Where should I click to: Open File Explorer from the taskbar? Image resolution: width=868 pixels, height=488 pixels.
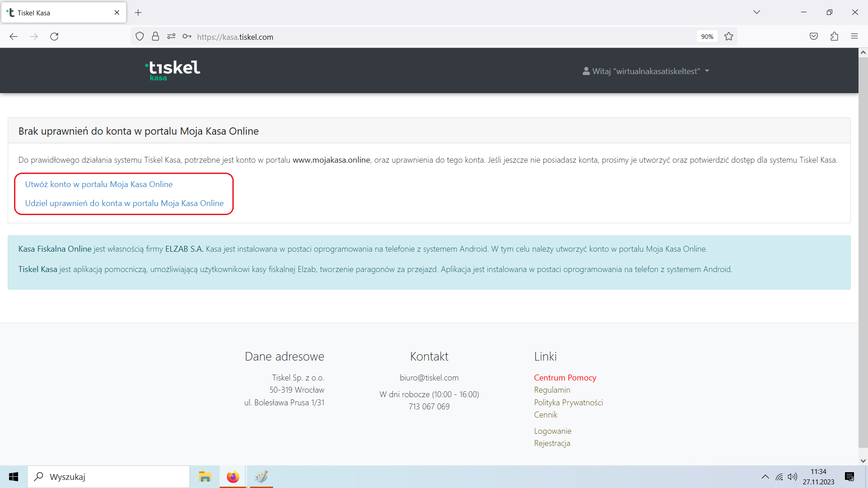[x=205, y=477]
